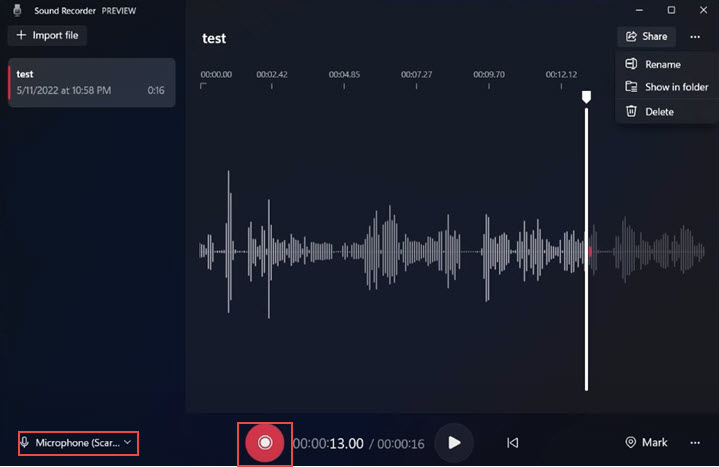Click the total duration 00:00:16
This screenshot has height=467, width=719.
click(x=401, y=444)
